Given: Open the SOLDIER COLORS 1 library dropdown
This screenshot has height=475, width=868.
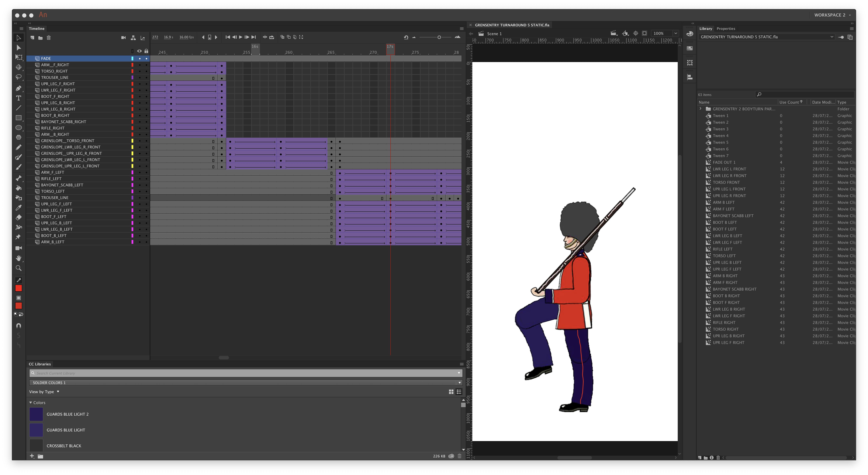Looking at the screenshot, I should coord(459,383).
